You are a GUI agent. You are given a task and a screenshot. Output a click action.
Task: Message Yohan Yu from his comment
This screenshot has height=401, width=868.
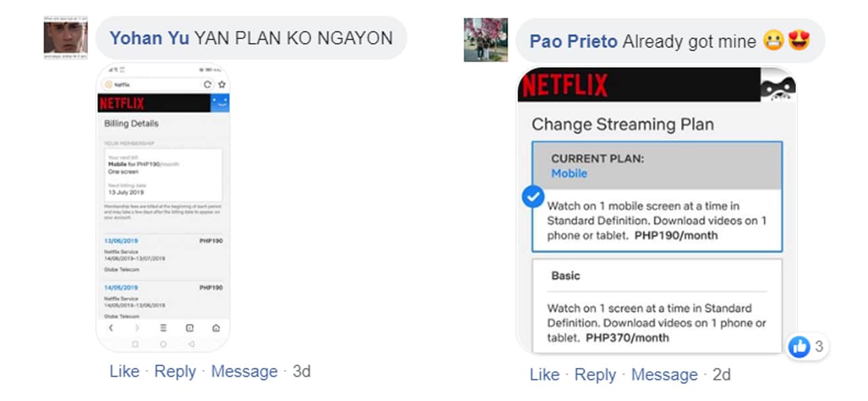244,371
